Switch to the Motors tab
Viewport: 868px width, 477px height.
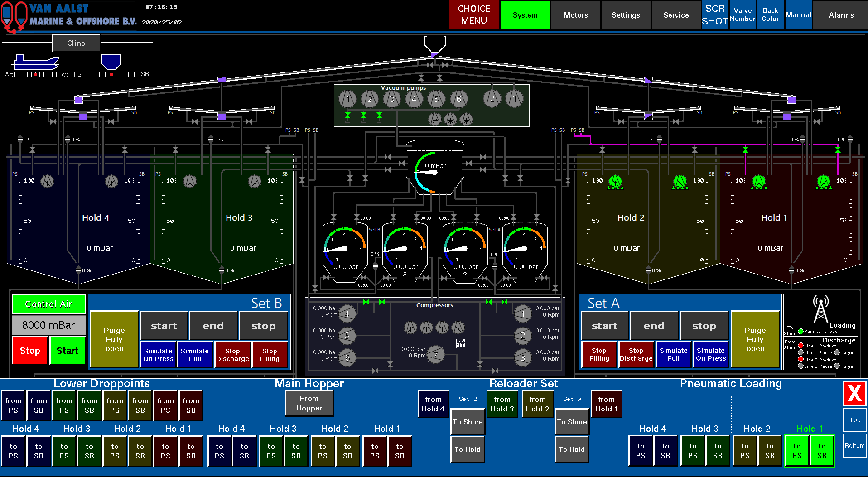[x=575, y=15]
